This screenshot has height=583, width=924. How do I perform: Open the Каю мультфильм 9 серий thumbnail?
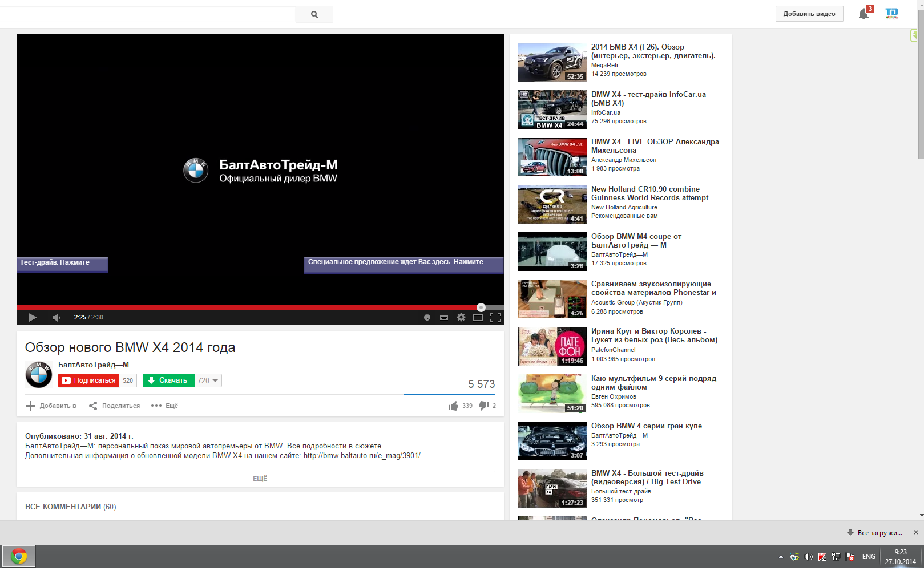click(x=552, y=394)
